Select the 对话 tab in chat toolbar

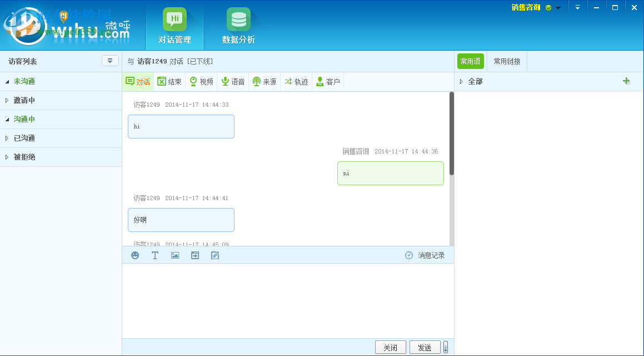(x=138, y=81)
